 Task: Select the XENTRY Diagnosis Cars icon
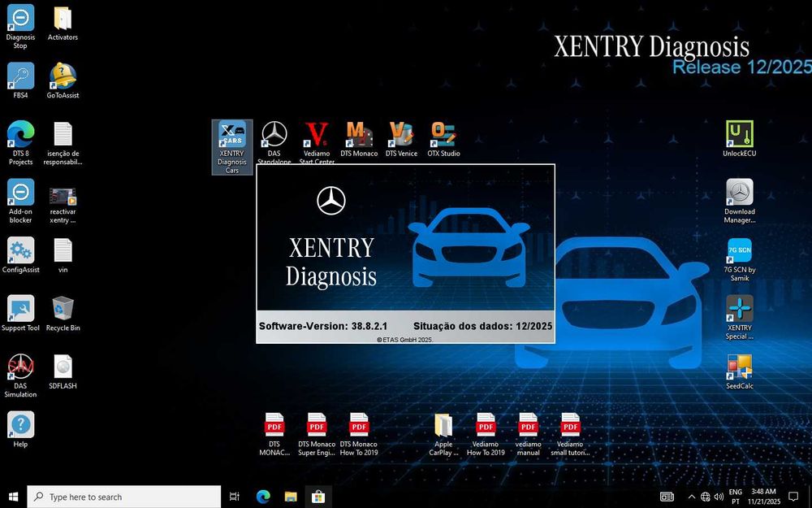[x=232, y=147]
